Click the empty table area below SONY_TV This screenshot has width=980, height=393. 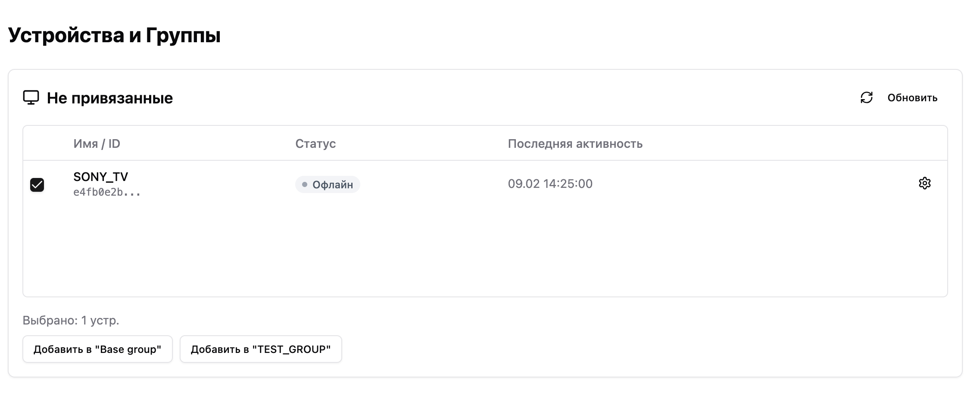485,250
